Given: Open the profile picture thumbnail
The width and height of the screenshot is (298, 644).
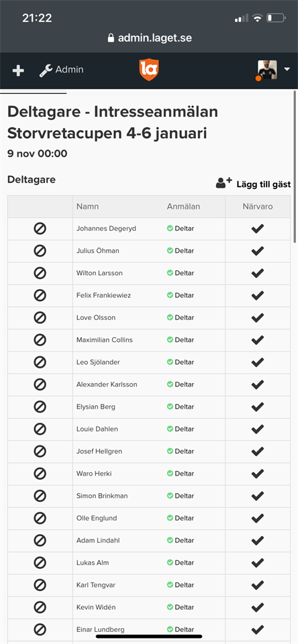Looking at the screenshot, I should [x=267, y=70].
